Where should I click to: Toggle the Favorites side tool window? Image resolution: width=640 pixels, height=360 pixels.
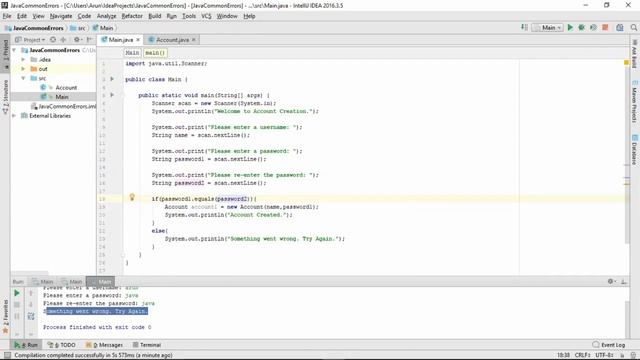(x=5, y=316)
